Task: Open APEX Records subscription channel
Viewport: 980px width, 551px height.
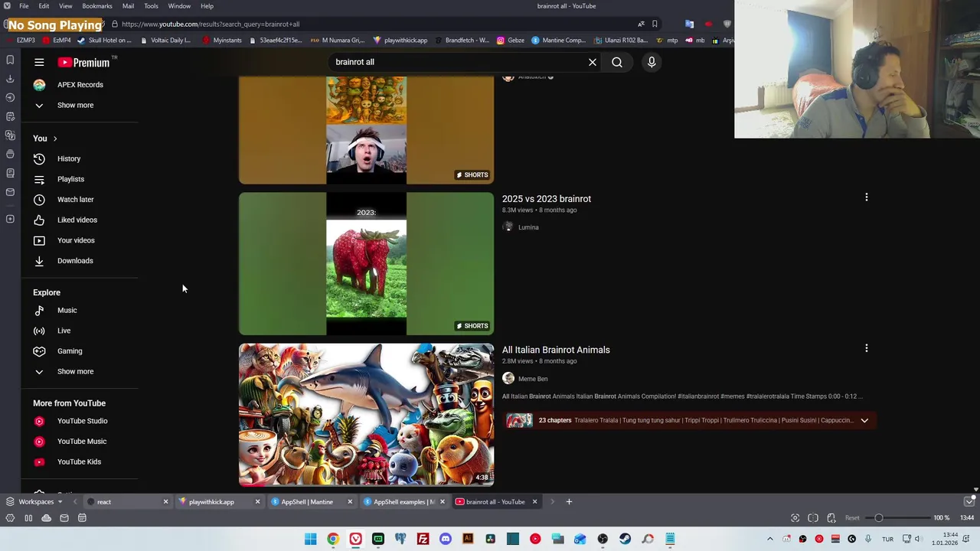Action: coord(80,85)
